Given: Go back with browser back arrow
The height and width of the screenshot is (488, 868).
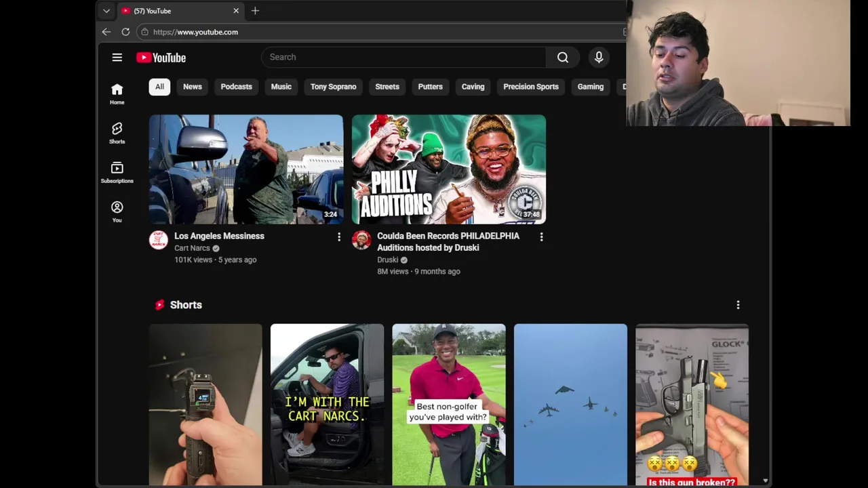Looking at the screenshot, I should [x=106, y=32].
